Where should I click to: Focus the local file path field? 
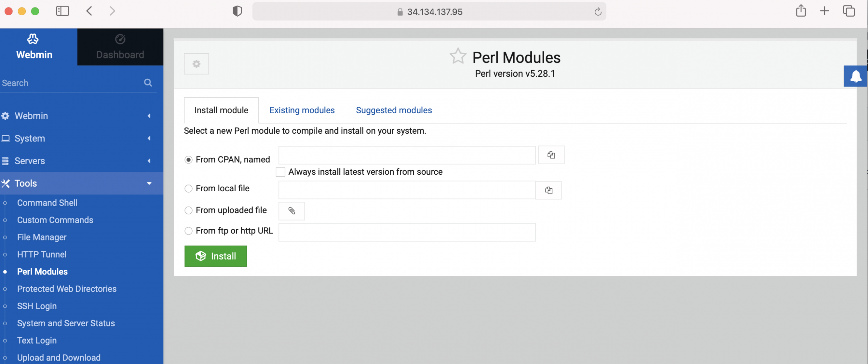click(407, 190)
